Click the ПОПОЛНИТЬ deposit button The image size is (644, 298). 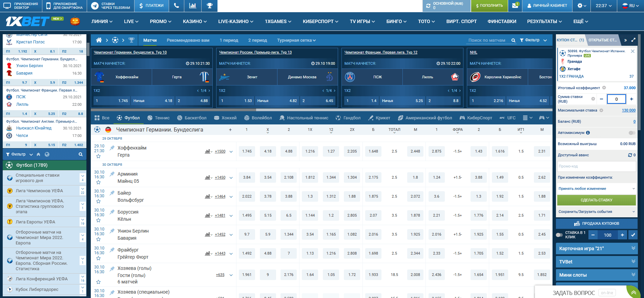(490, 6)
